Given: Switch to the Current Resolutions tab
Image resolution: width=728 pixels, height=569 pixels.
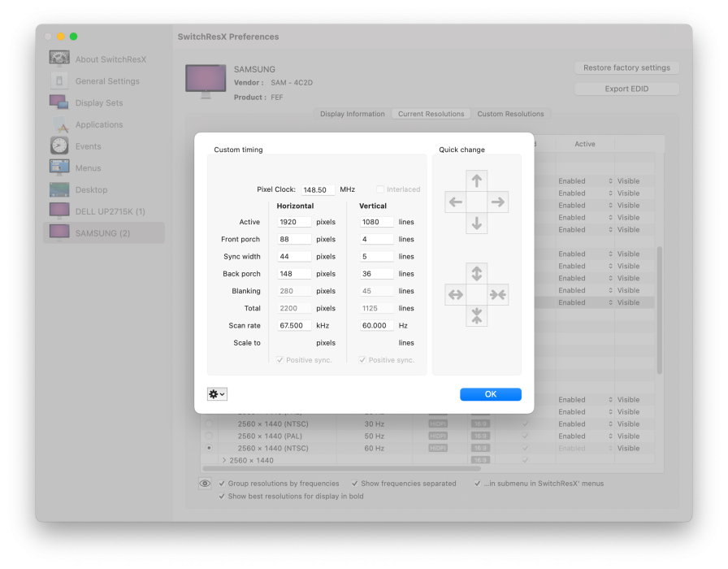Looking at the screenshot, I should click(431, 114).
